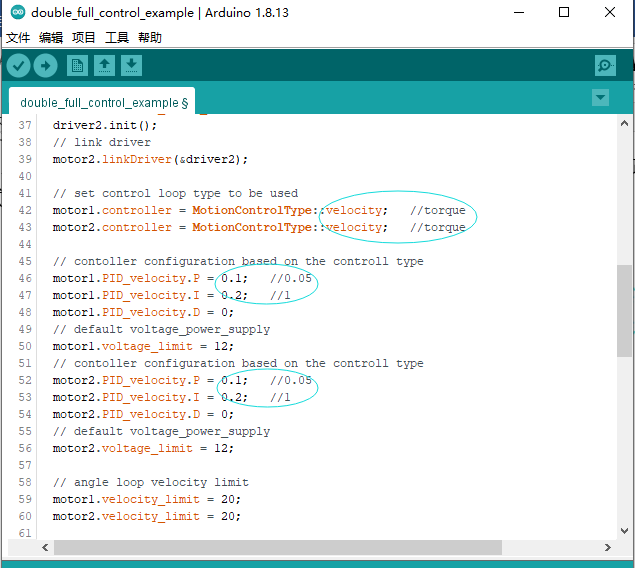Click the horizontal scrollbar left arrow

[x=45, y=548]
